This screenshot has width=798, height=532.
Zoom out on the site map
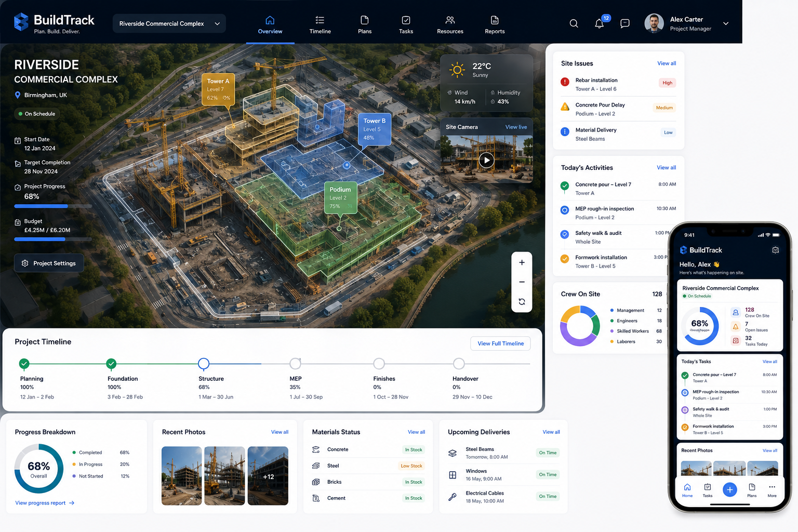[x=522, y=282]
